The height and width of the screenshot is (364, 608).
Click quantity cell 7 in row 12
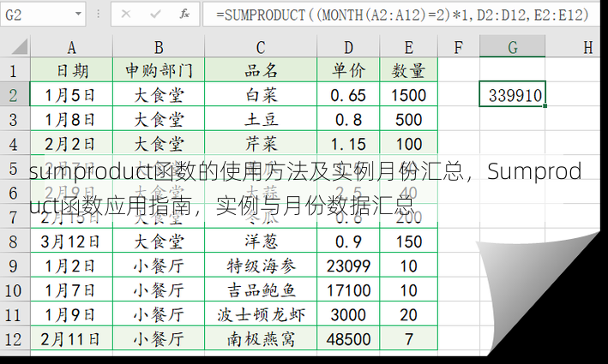pyautogui.click(x=409, y=338)
